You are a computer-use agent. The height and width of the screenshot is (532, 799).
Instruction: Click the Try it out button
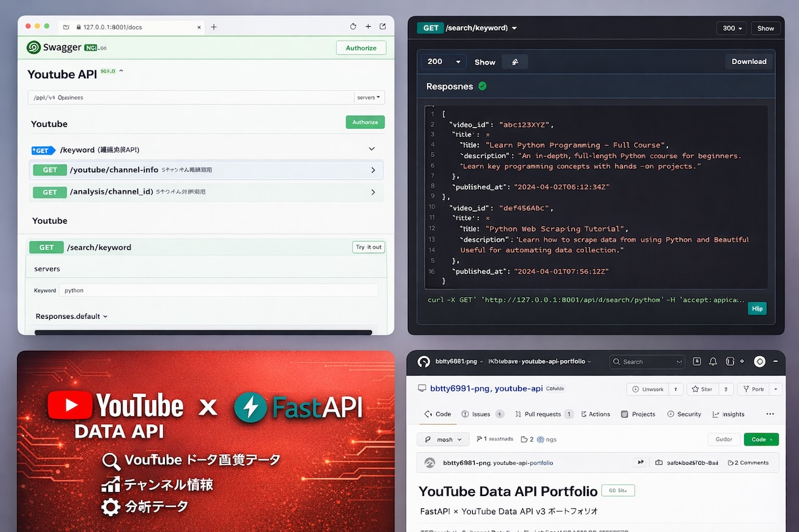tap(369, 247)
